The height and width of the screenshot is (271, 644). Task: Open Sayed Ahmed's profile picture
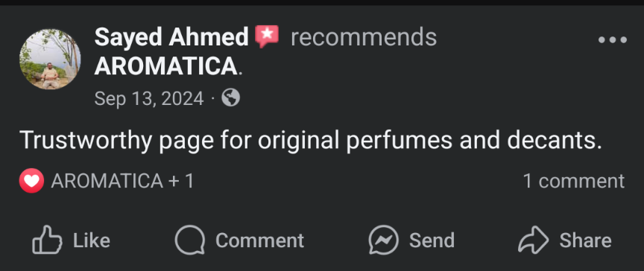click(x=50, y=59)
